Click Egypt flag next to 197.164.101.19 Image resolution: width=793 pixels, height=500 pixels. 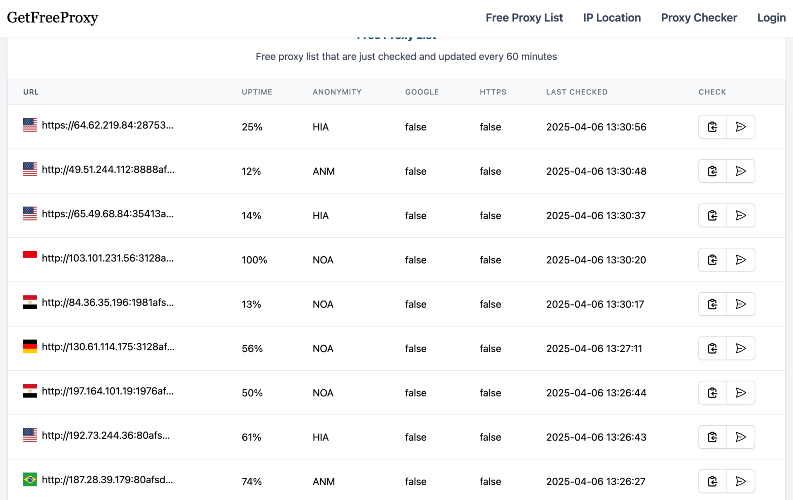coord(30,391)
